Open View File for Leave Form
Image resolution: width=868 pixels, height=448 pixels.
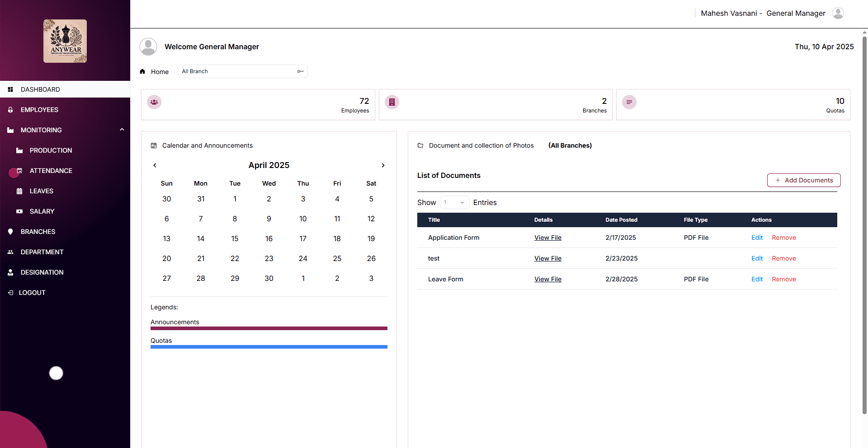click(548, 279)
